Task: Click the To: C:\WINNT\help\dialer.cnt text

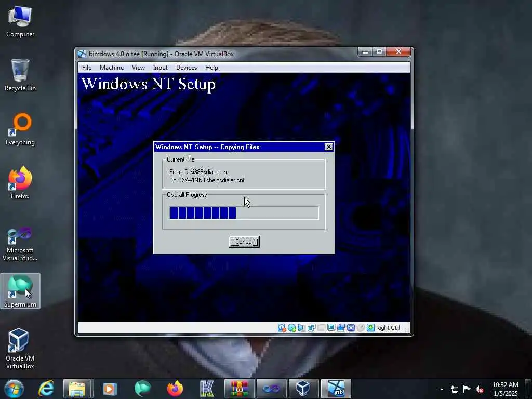Action: tap(207, 180)
